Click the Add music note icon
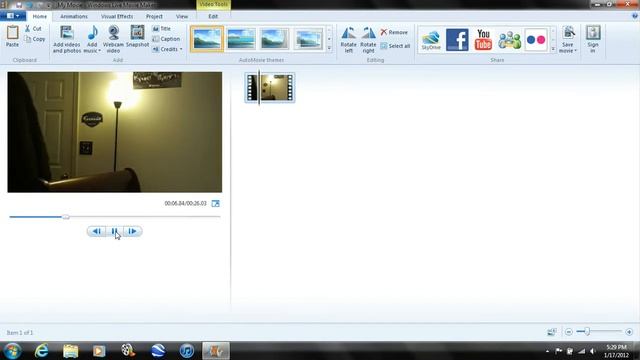Image resolution: width=640 pixels, height=360 pixels. click(x=93, y=33)
